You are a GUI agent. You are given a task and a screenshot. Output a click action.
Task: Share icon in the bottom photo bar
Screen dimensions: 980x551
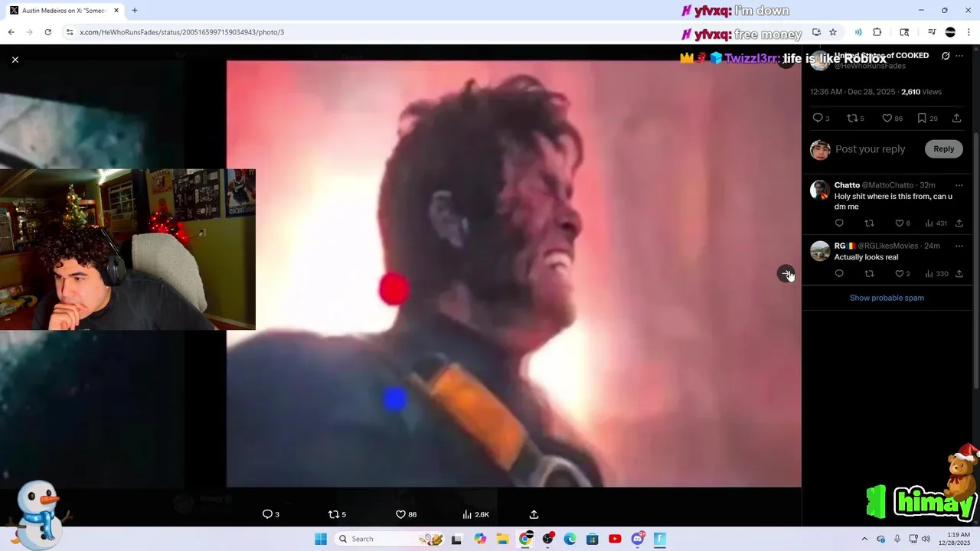pos(534,514)
